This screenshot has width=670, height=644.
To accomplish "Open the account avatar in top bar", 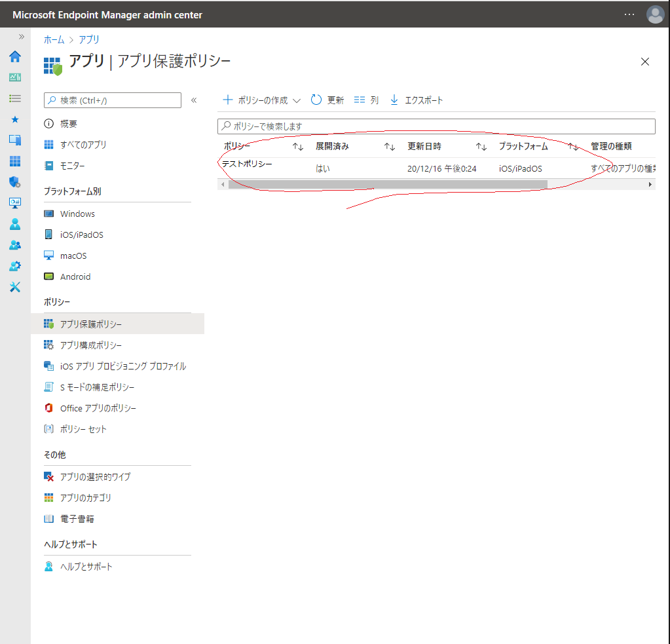I will (x=655, y=14).
